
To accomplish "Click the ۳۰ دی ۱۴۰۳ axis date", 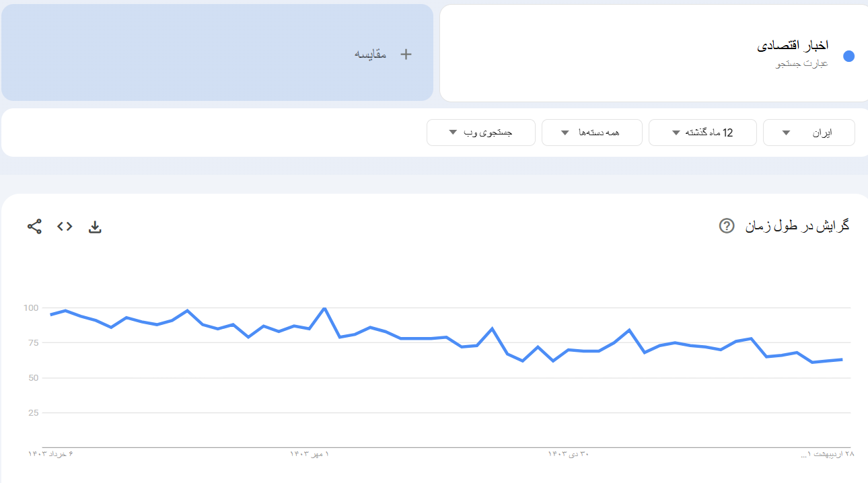I will (568, 454).
